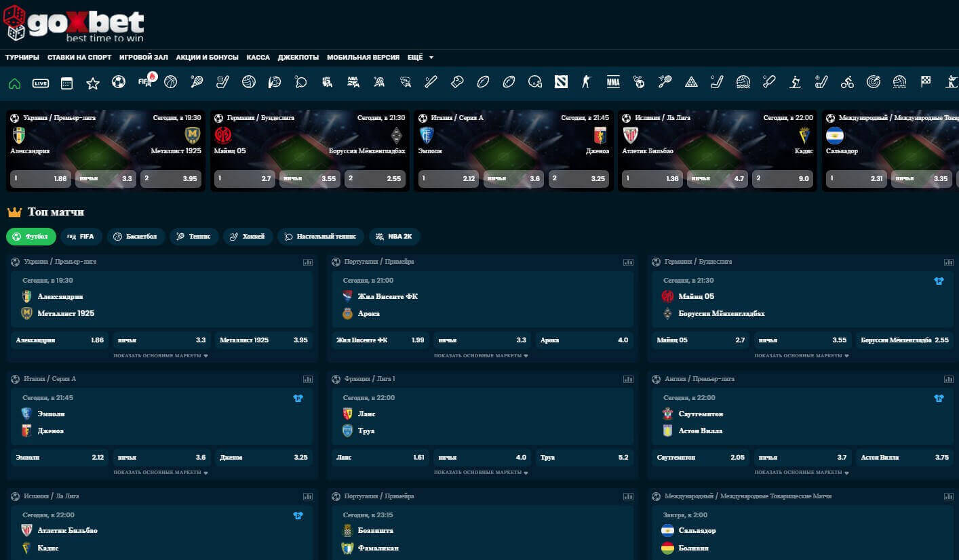This screenshot has width=959, height=560.
Task: Open the СТАВКИ НА СПОРТ menu item
Action: click(x=79, y=58)
